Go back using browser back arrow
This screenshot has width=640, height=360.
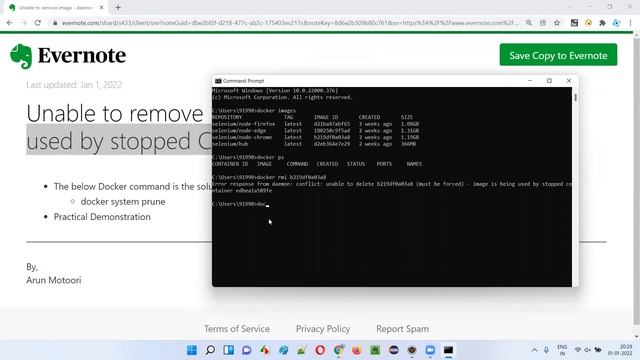[9, 23]
